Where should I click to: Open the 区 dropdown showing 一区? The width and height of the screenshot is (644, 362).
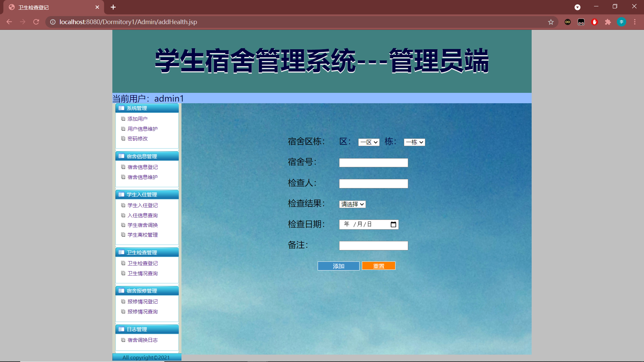[368, 142]
